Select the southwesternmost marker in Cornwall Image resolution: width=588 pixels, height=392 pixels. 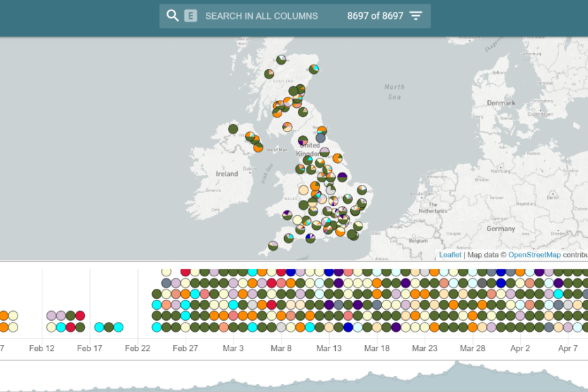tap(273, 246)
